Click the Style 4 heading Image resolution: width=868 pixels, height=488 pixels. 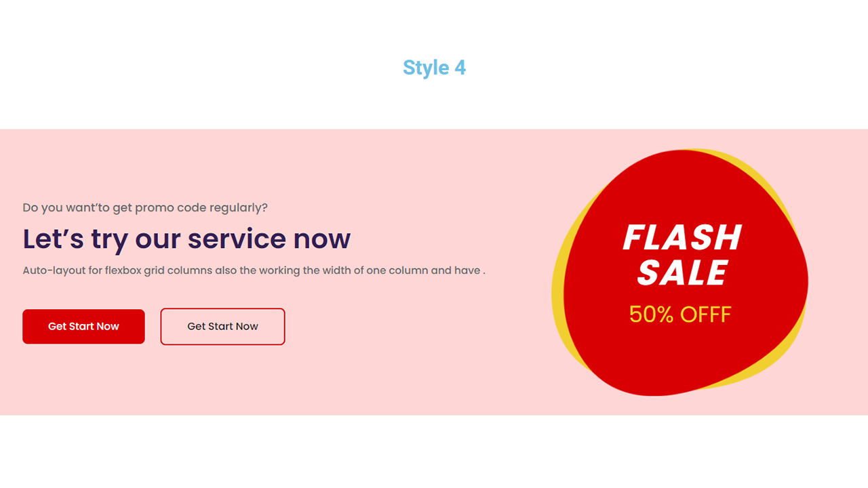(x=434, y=68)
